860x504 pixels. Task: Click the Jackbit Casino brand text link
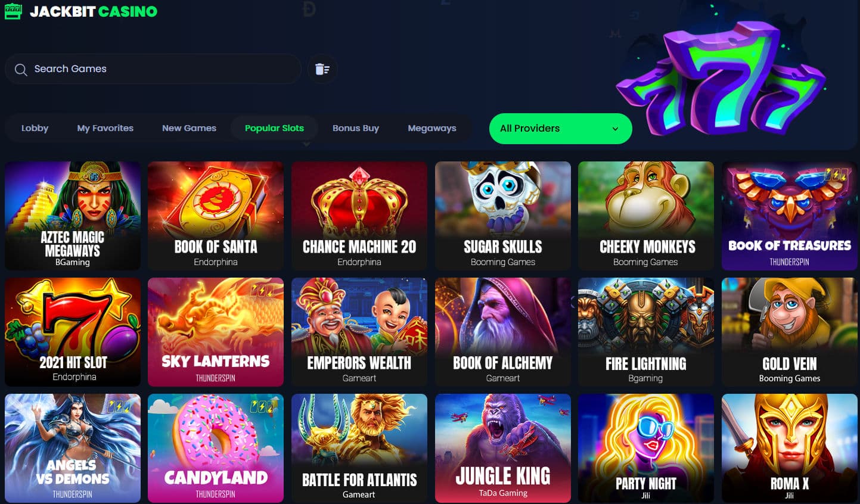tap(94, 11)
